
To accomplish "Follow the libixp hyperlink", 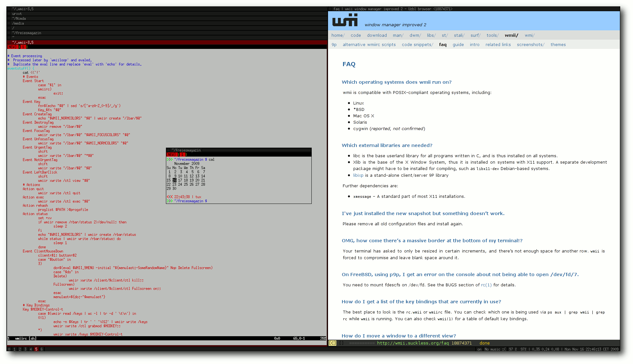I will pyautogui.click(x=358, y=175).
